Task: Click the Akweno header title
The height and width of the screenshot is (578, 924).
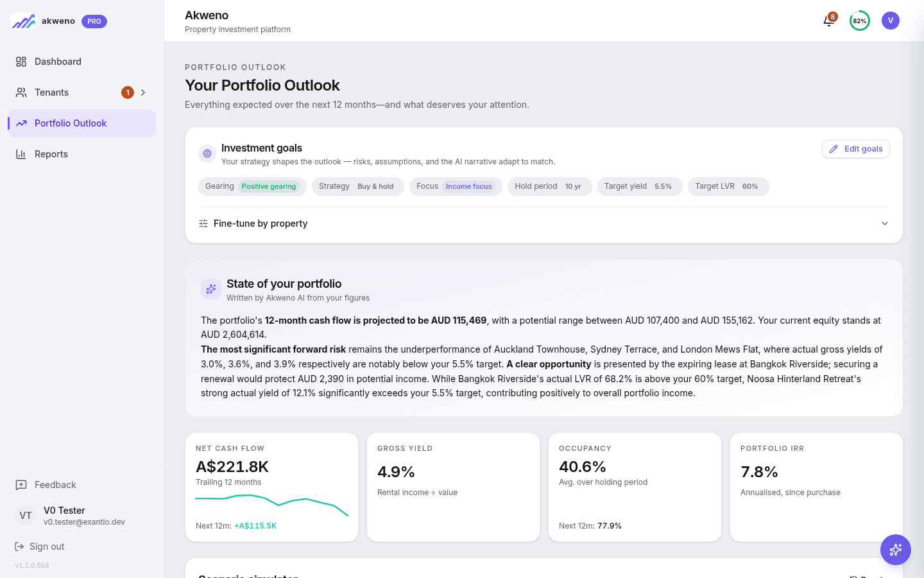Action: [207, 15]
